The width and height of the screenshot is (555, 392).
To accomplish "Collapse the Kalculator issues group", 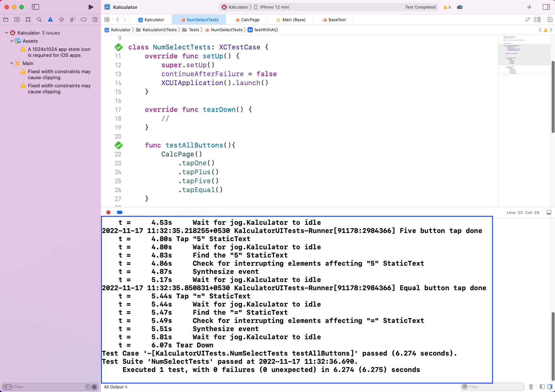I will point(6,33).
